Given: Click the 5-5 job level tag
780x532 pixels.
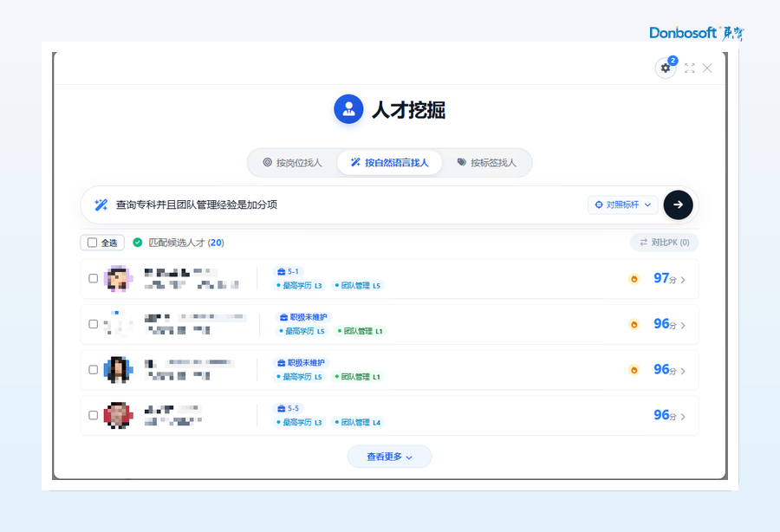Looking at the screenshot, I should pos(288,409).
